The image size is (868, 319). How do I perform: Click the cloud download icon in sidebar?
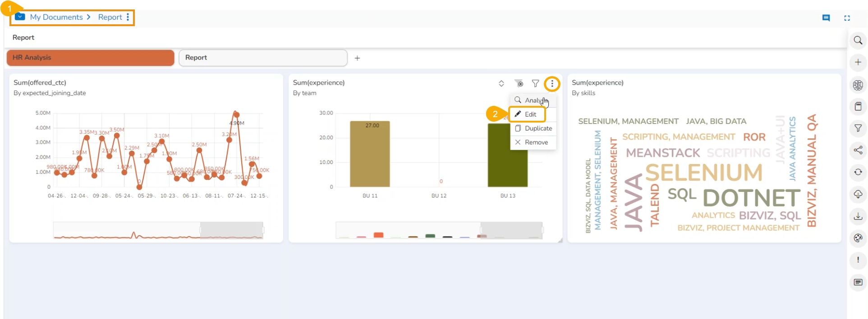tap(858, 194)
